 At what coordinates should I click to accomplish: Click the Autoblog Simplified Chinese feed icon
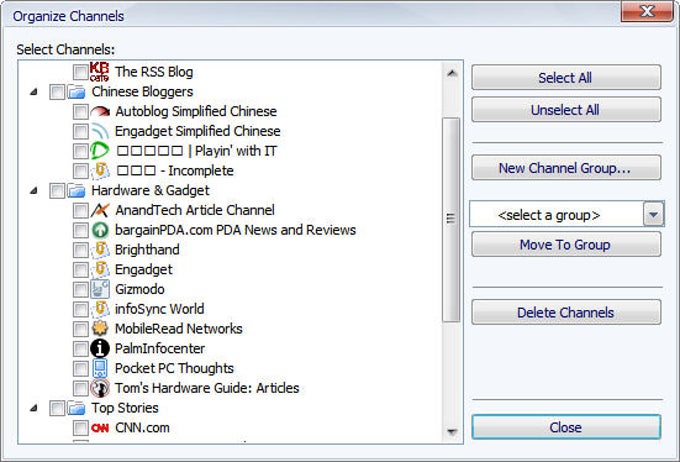[x=100, y=111]
